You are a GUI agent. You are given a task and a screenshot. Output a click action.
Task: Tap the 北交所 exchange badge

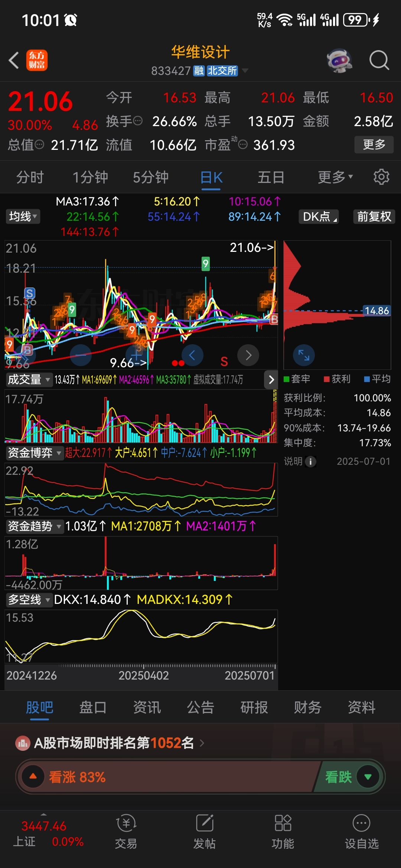point(222,70)
